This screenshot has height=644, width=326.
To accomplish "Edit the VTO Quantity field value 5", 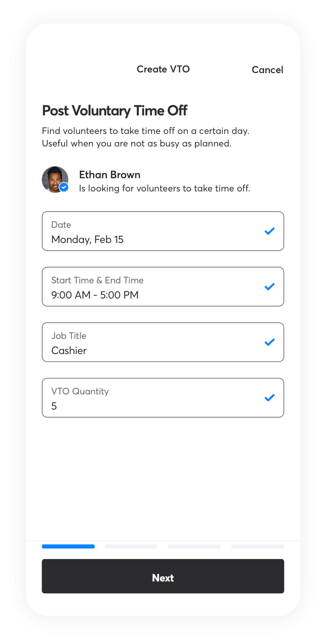I will tap(163, 397).
